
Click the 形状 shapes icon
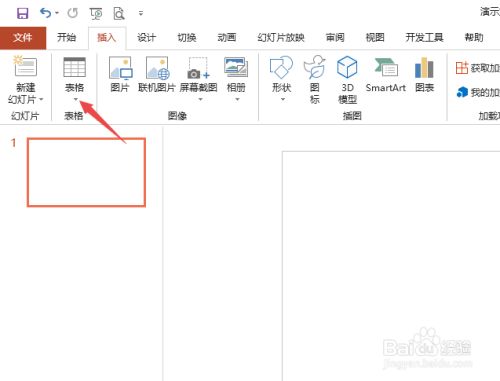[282, 67]
